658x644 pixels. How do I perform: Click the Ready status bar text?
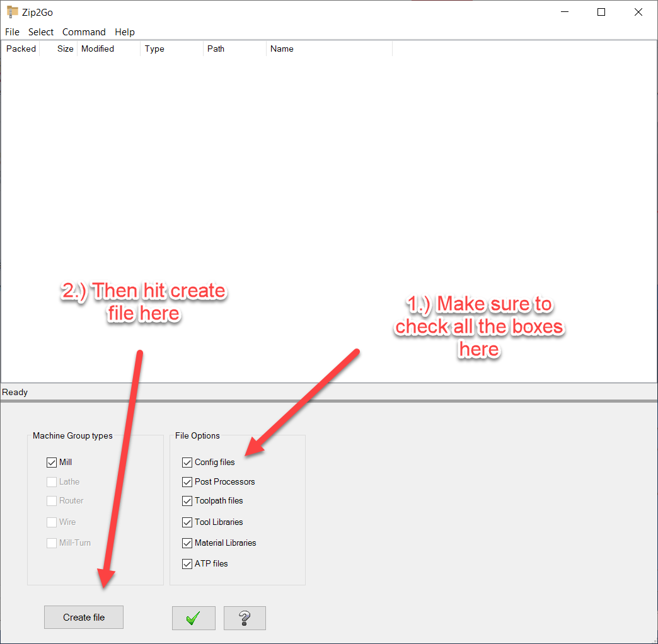pos(14,393)
